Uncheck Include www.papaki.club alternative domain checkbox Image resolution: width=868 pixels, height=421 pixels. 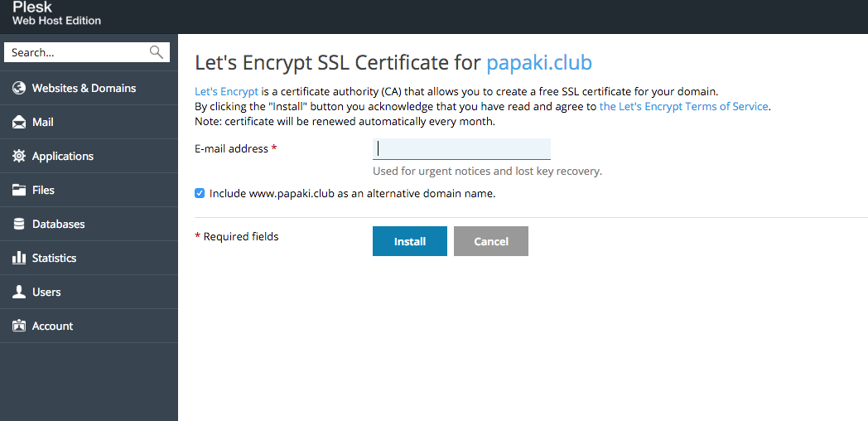[x=200, y=193]
